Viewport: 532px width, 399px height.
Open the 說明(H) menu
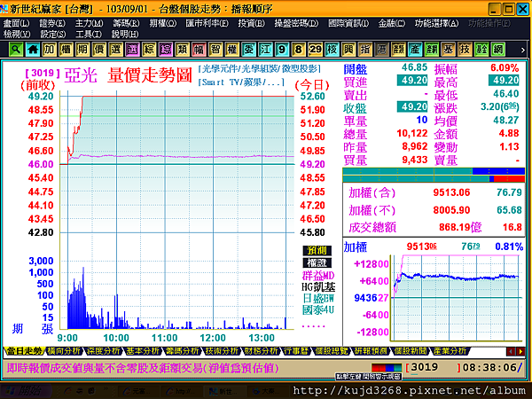coord(125,35)
